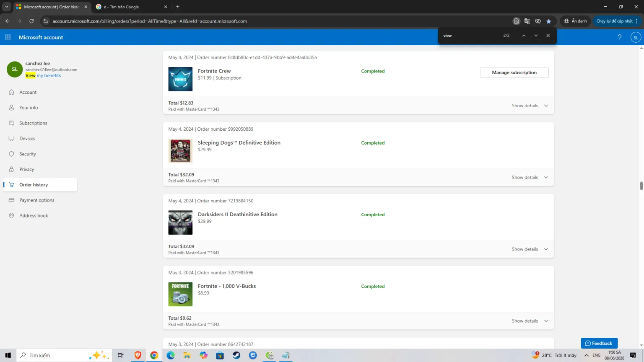Click the ENG input language indicator

point(597,355)
